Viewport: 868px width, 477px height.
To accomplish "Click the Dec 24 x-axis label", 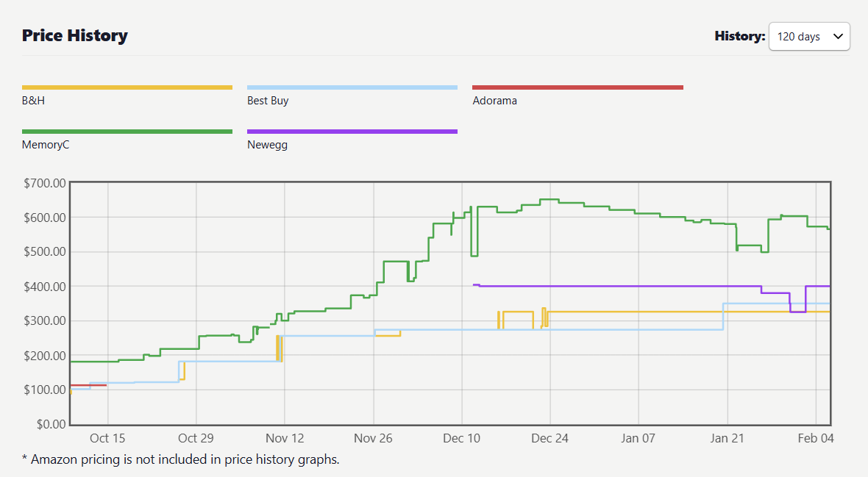I will click(549, 438).
